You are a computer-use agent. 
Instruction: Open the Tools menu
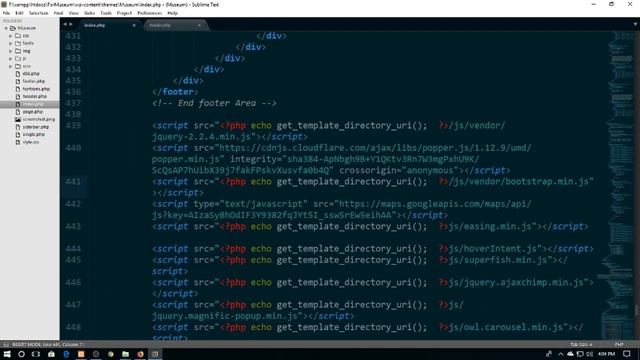[x=106, y=13]
